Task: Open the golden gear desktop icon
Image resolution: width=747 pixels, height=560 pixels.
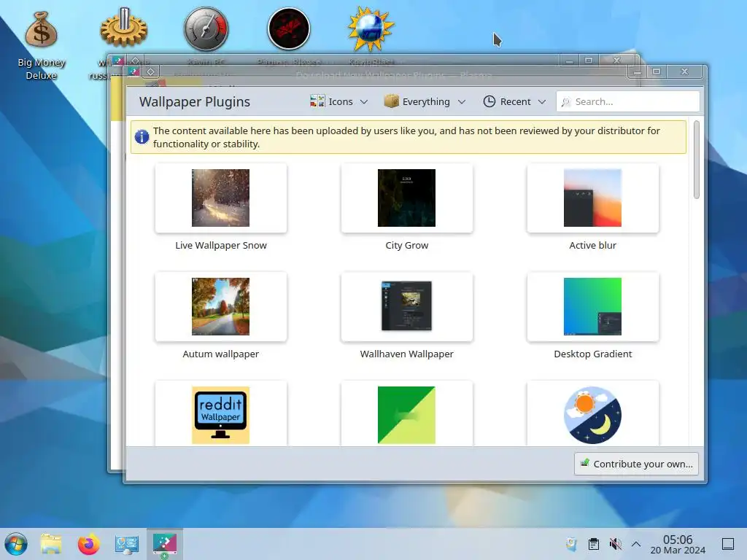Action: point(124,28)
